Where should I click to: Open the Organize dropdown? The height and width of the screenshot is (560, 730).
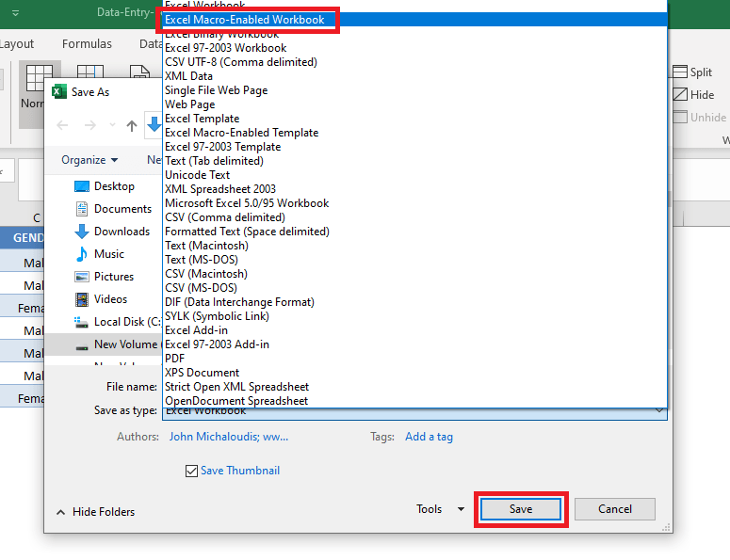(89, 160)
